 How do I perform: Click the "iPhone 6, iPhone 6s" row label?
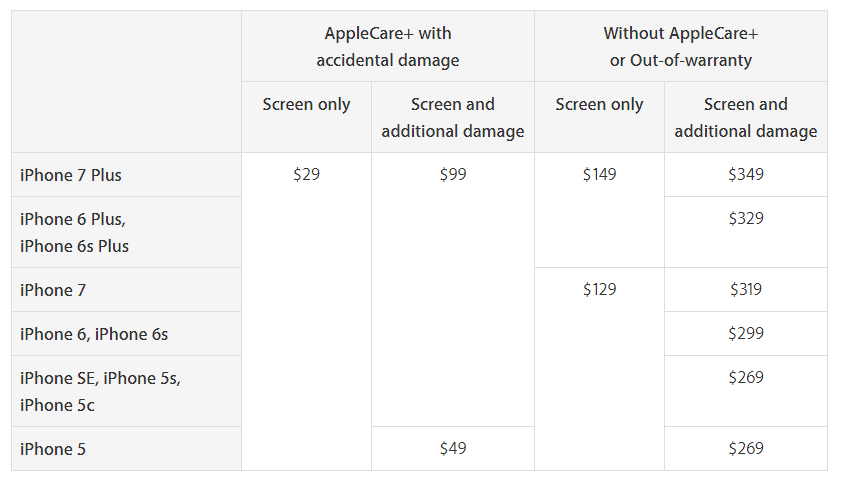tap(94, 334)
